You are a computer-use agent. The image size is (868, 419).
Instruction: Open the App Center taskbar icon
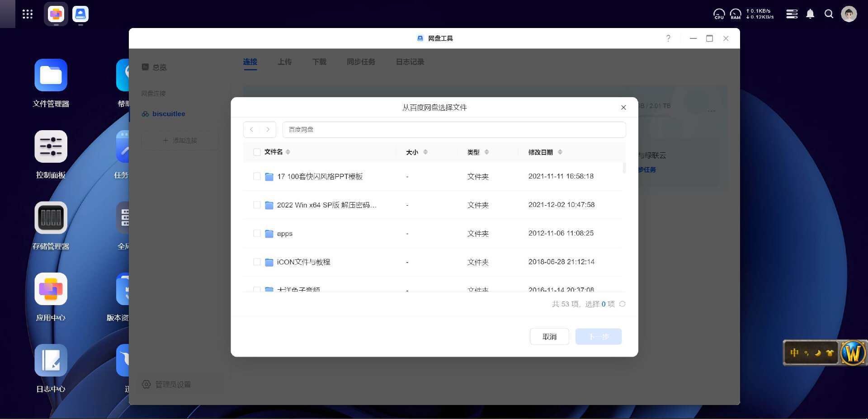tap(56, 14)
